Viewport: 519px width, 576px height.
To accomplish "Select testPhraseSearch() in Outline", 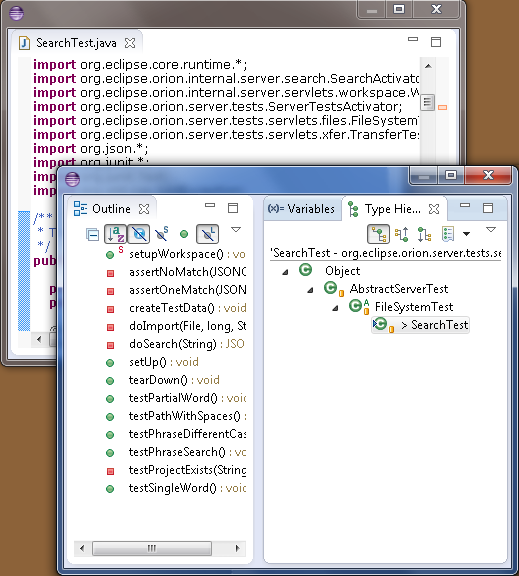I will coord(187,452).
